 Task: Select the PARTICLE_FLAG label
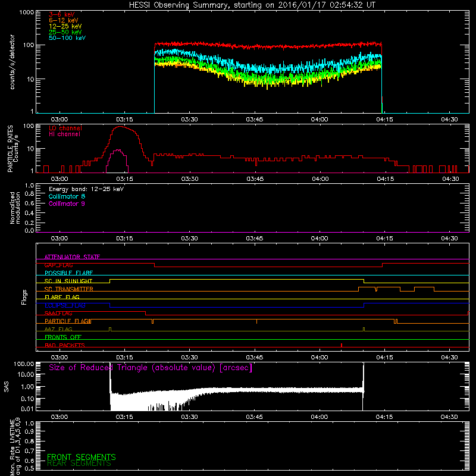point(67,321)
